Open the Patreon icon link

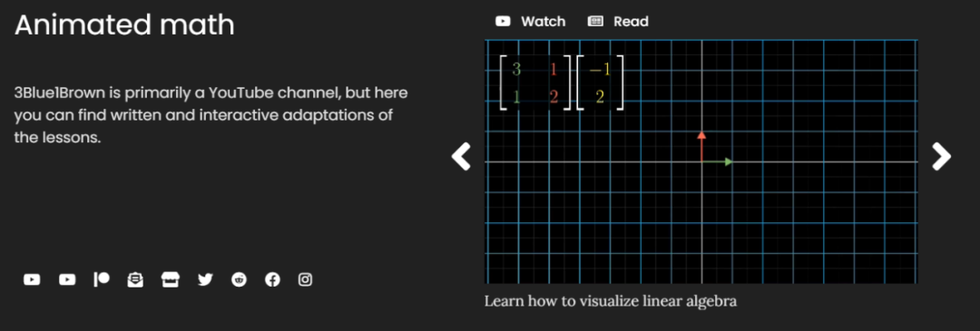(x=102, y=280)
